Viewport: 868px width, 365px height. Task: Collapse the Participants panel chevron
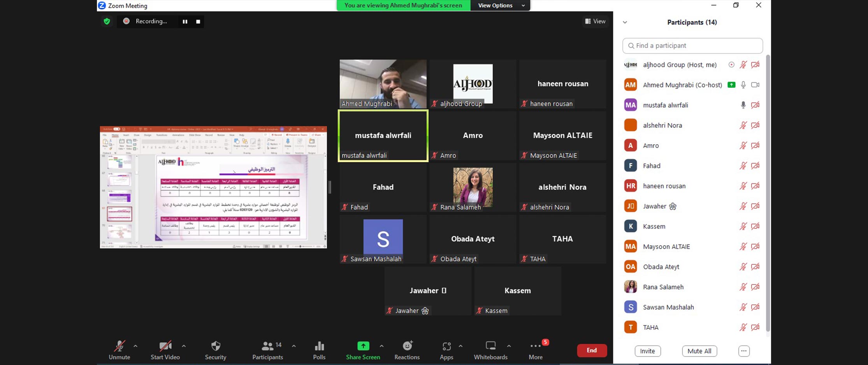tap(625, 22)
